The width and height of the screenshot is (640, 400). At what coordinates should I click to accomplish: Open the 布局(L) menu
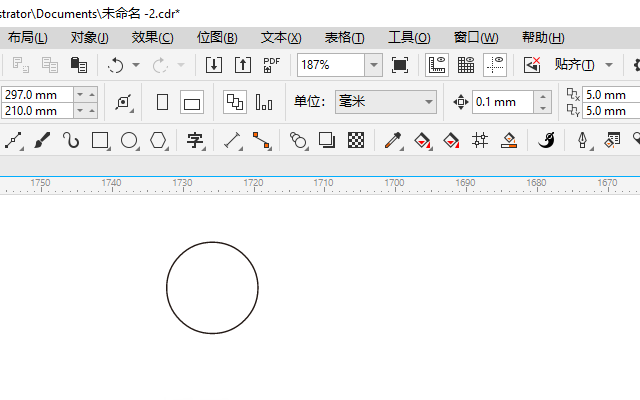point(27,38)
